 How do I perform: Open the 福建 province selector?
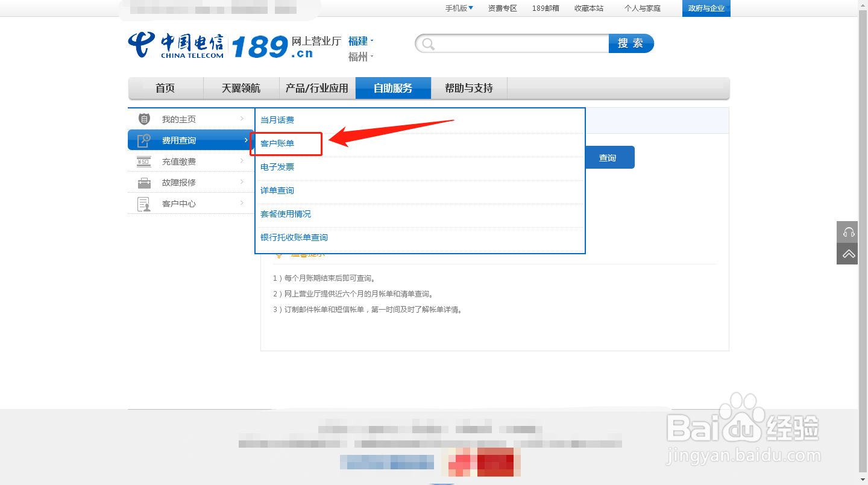[x=361, y=41]
